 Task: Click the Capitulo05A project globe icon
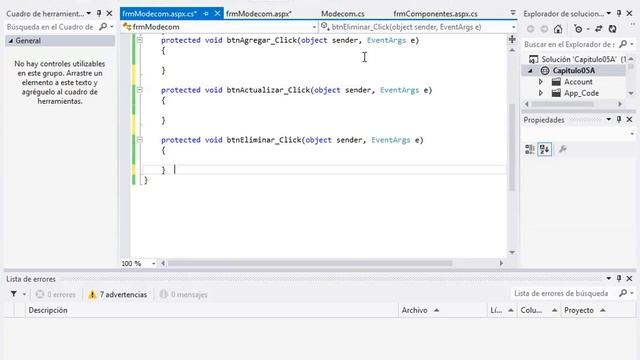[545, 71]
